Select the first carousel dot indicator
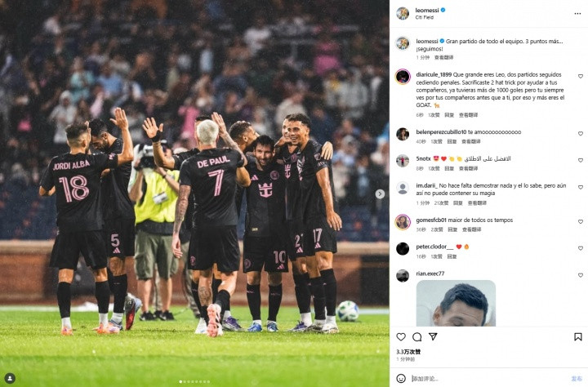 point(180,382)
